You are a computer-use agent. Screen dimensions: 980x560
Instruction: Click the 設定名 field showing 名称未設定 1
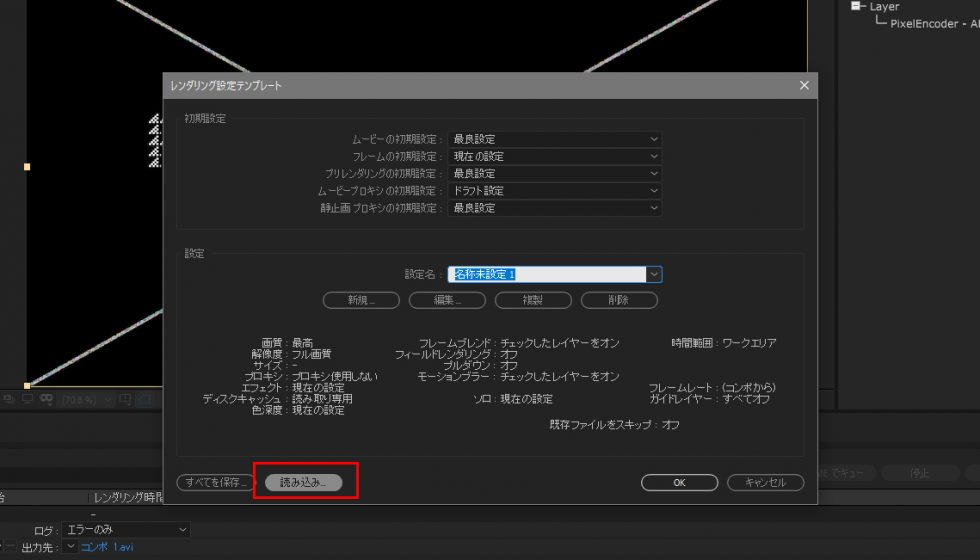click(x=547, y=274)
